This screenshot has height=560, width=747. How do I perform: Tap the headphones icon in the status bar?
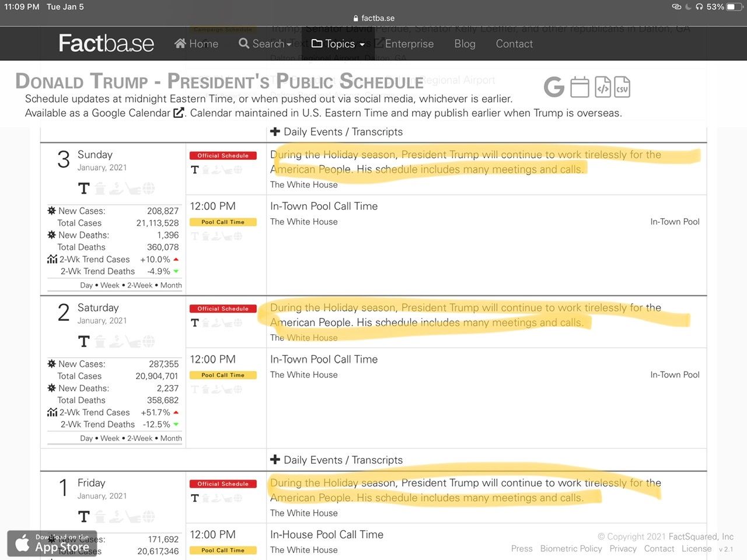(x=699, y=7)
